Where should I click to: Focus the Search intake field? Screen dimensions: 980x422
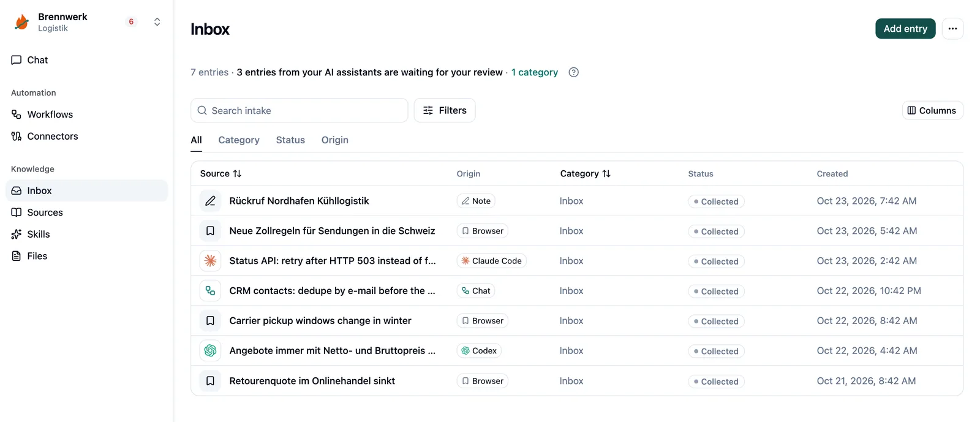pos(299,110)
